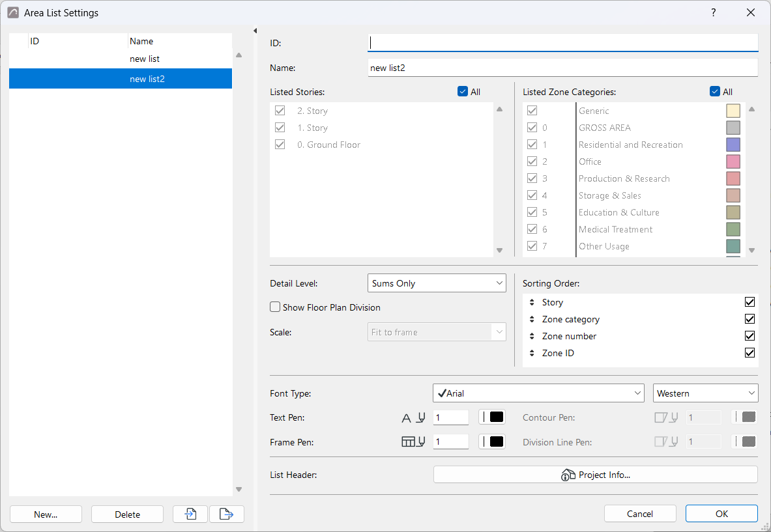Confirm with the OK button
The image size is (771, 532).
(721, 514)
